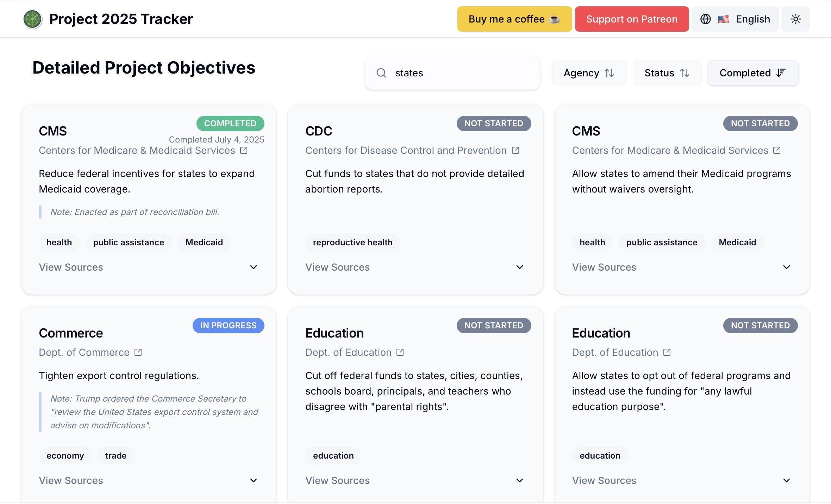Open the English language dropdown
Screen dimensions: 831x504
point(736,19)
